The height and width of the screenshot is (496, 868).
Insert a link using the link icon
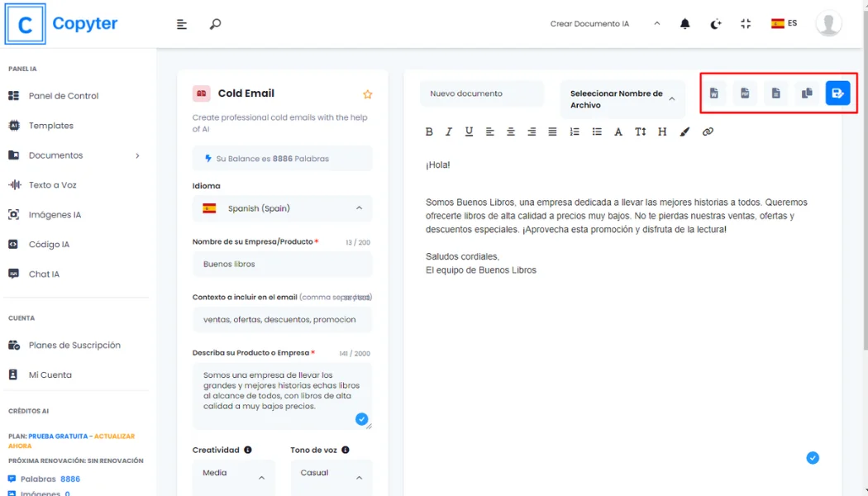708,131
